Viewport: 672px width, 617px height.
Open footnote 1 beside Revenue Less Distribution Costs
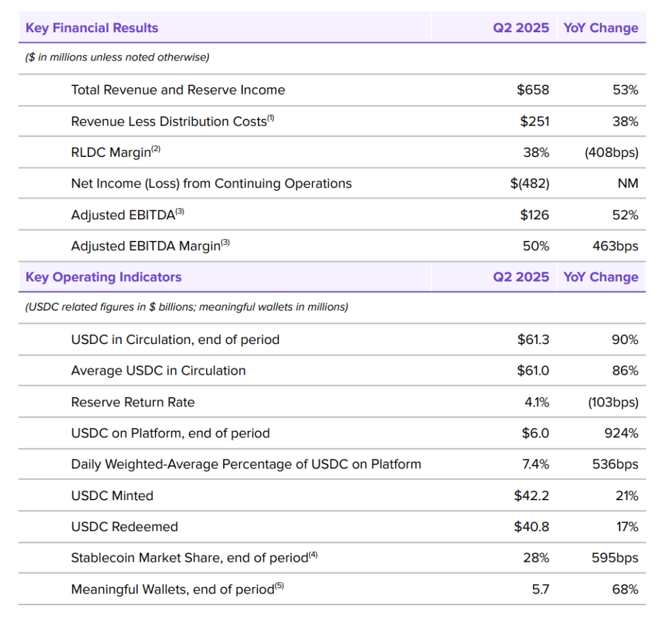pos(270,118)
